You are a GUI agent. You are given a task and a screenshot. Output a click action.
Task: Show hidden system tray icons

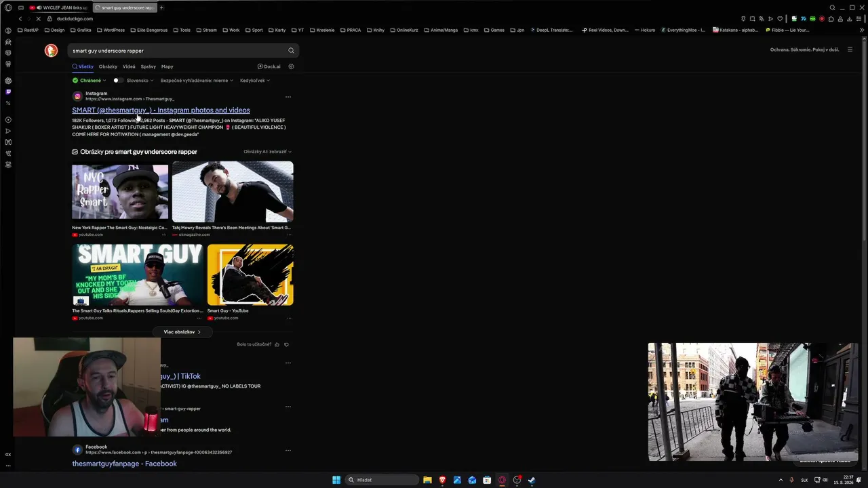click(781, 480)
